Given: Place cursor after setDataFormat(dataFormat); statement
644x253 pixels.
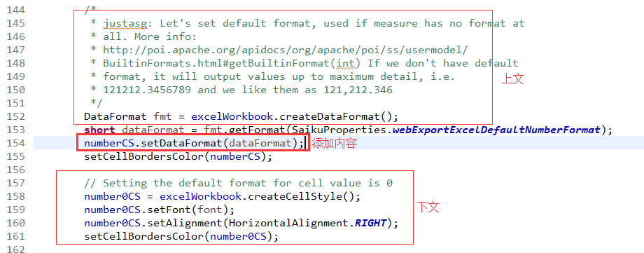Looking at the screenshot, I should (x=305, y=143).
